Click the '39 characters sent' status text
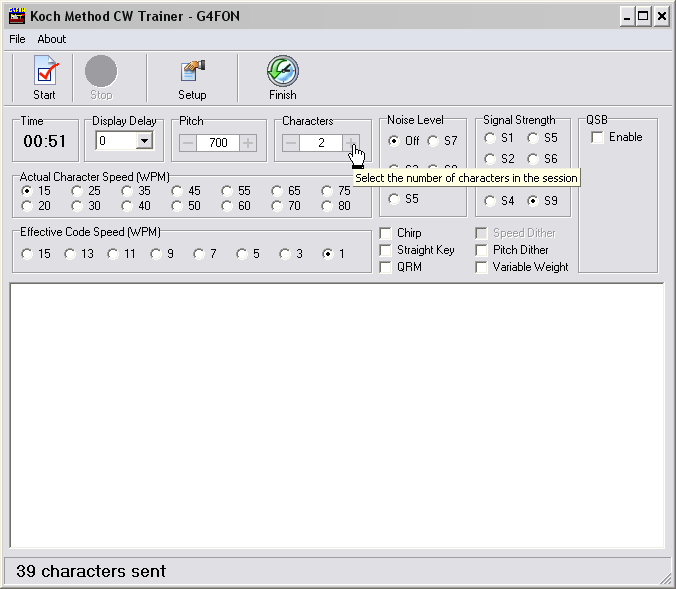676x589 pixels. pos(91,571)
